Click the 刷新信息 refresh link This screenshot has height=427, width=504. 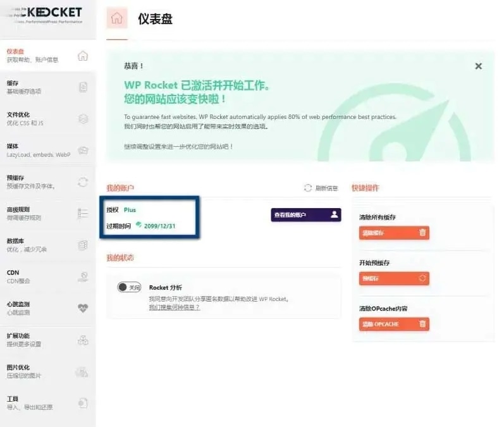tap(322, 188)
